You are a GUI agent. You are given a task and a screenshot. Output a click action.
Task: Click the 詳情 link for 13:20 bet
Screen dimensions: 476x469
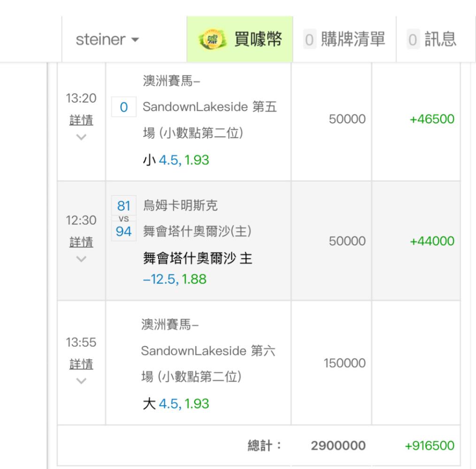pyautogui.click(x=81, y=120)
